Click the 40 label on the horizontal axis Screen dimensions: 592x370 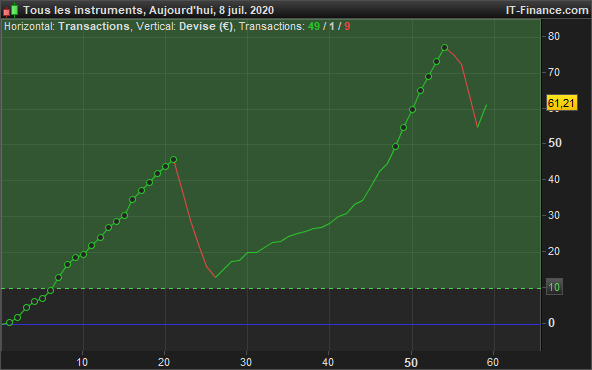(x=328, y=362)
